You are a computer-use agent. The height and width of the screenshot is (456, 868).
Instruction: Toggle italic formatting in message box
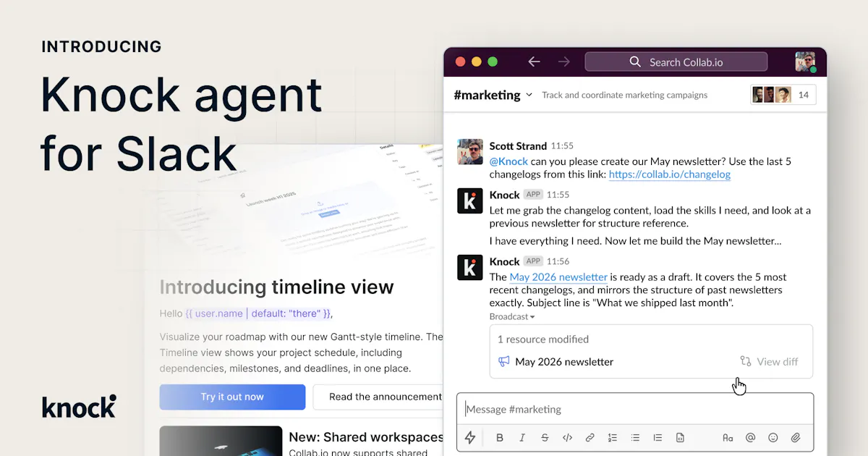[x=522, y=437]
